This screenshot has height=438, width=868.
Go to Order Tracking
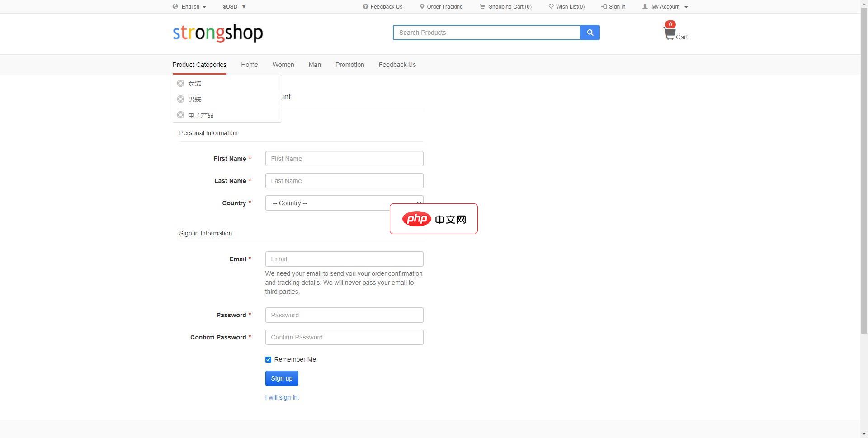click(444, 7)
